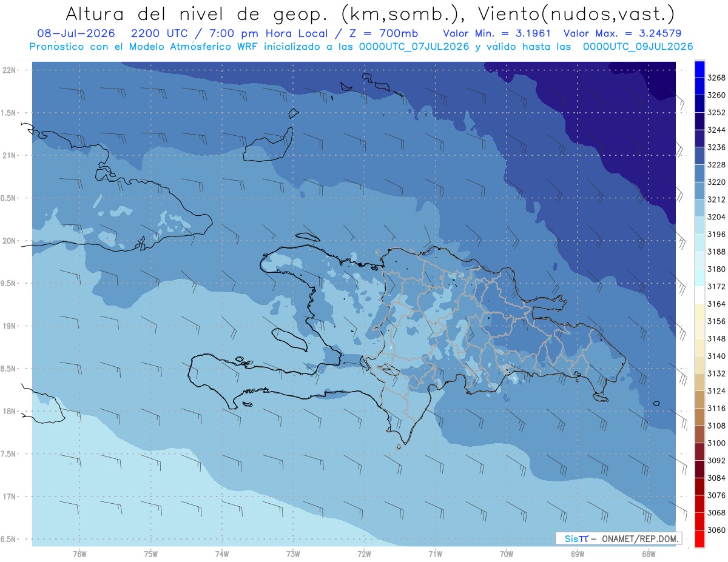
Task: Click the 3164 colorbar value label
Action: [x=716, y=304]
